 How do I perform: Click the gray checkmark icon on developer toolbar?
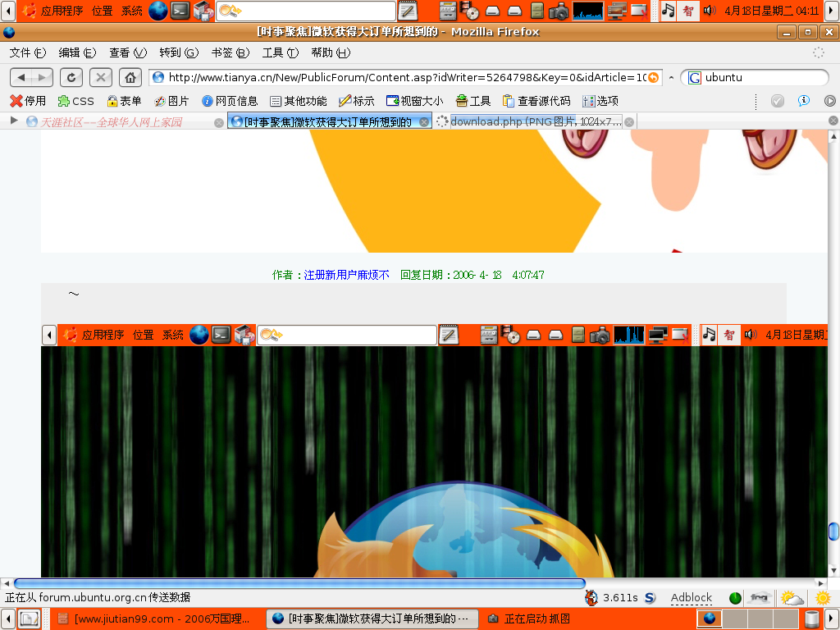(778, 101)
